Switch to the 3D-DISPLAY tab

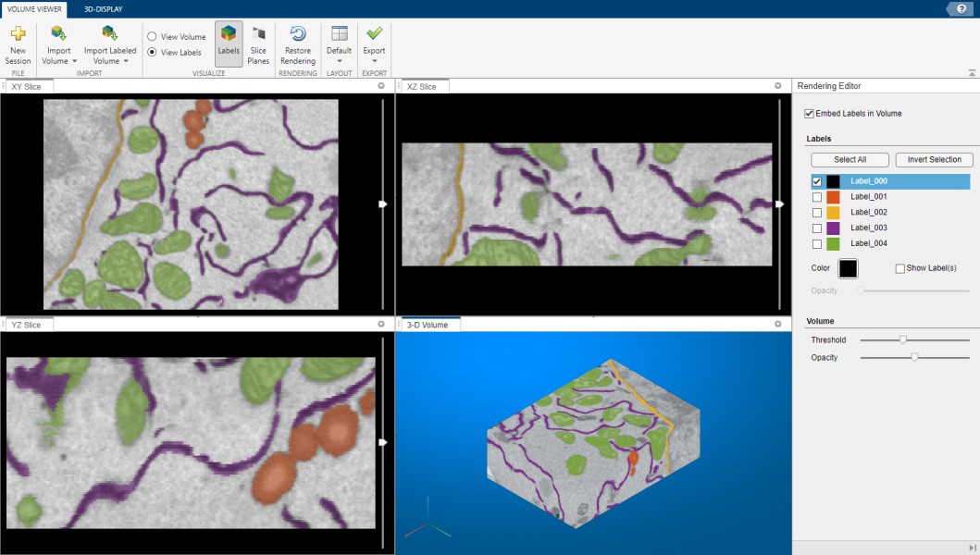103,8
